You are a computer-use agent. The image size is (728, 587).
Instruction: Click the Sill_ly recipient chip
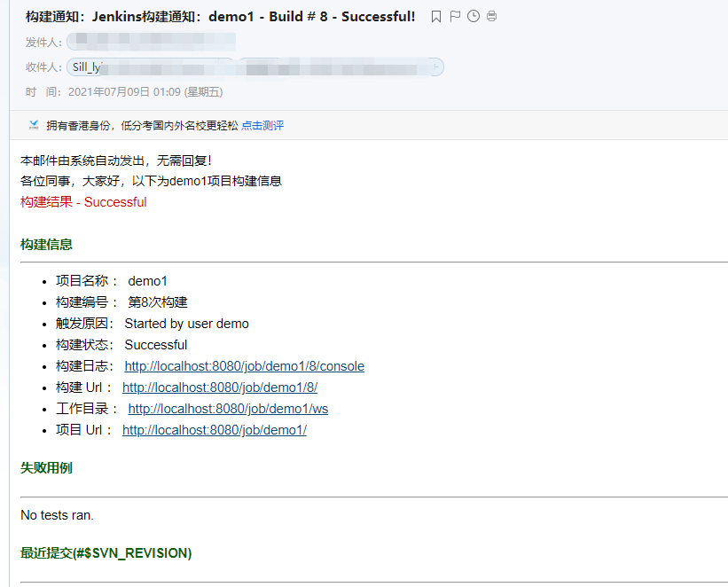(150, 67)
